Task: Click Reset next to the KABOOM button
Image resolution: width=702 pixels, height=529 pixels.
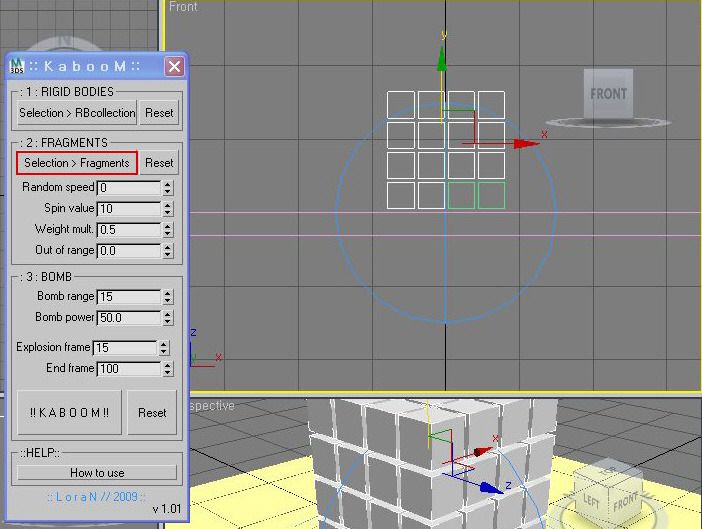Action: point(152,412)
